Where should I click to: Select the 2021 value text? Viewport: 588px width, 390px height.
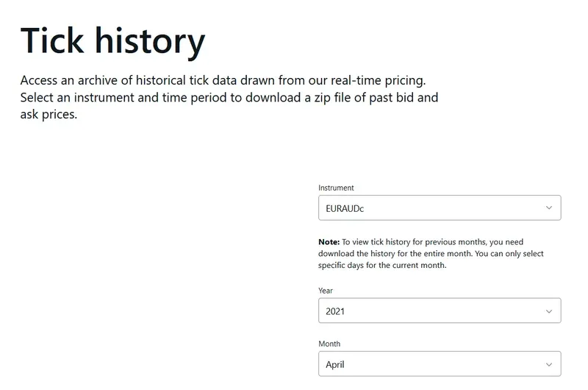coord(335,311)
